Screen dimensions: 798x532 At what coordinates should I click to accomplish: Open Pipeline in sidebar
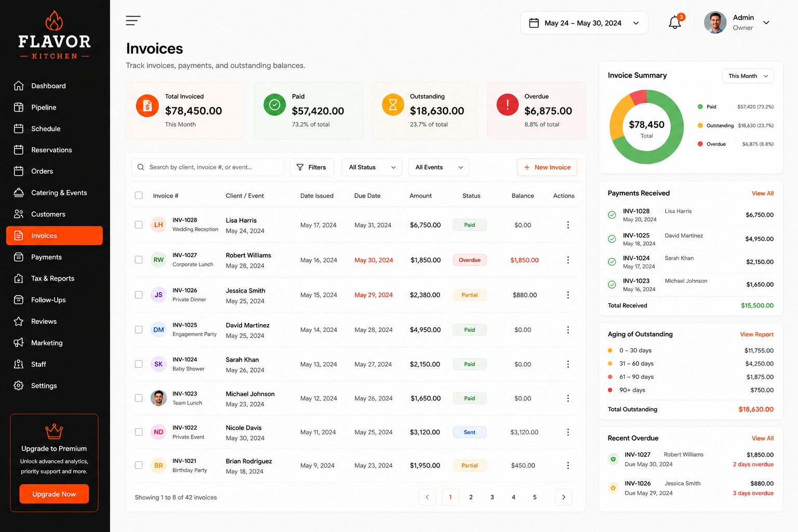tap(55, 107)
